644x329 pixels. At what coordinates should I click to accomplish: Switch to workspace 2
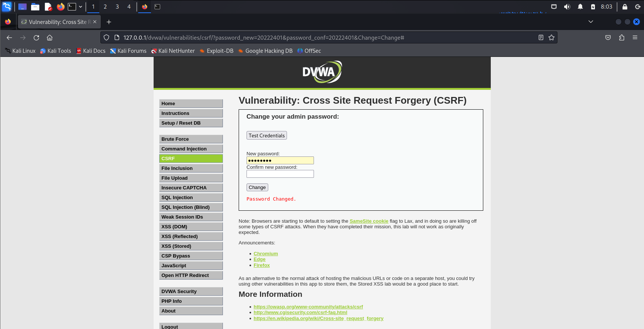105,7
